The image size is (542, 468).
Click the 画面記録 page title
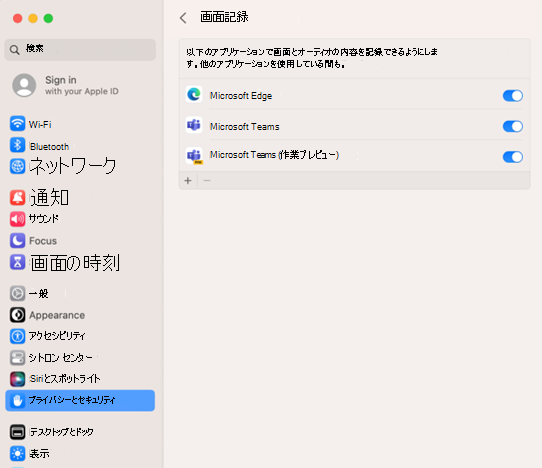[224, 17]
